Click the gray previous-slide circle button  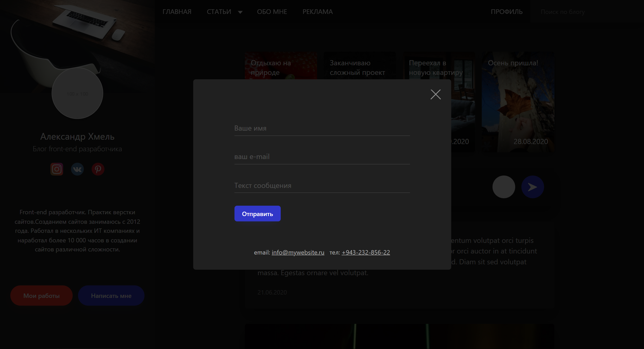coord(504,187)
